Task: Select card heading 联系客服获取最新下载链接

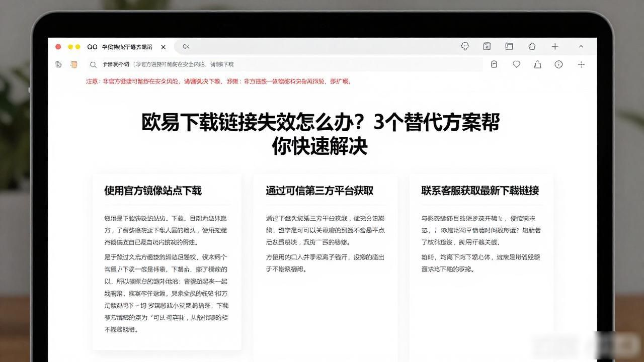Action: [x=480, y=191]
